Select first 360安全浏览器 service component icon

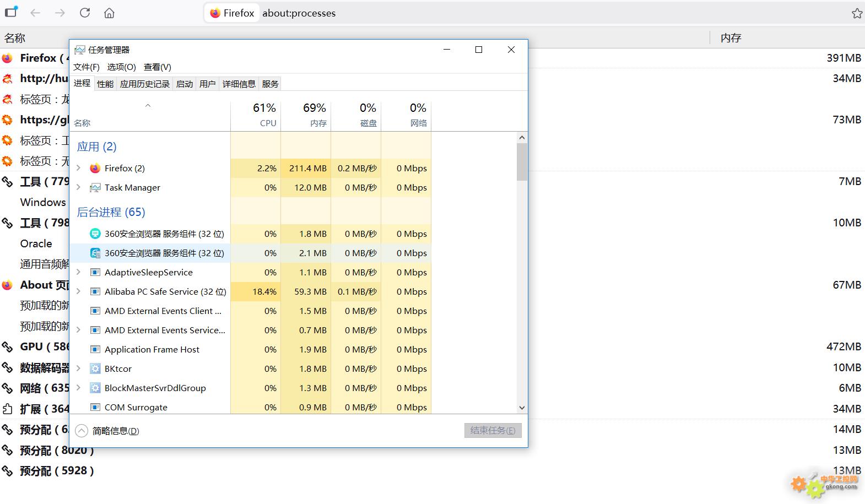pyautogui.click(x=95, y=234)
